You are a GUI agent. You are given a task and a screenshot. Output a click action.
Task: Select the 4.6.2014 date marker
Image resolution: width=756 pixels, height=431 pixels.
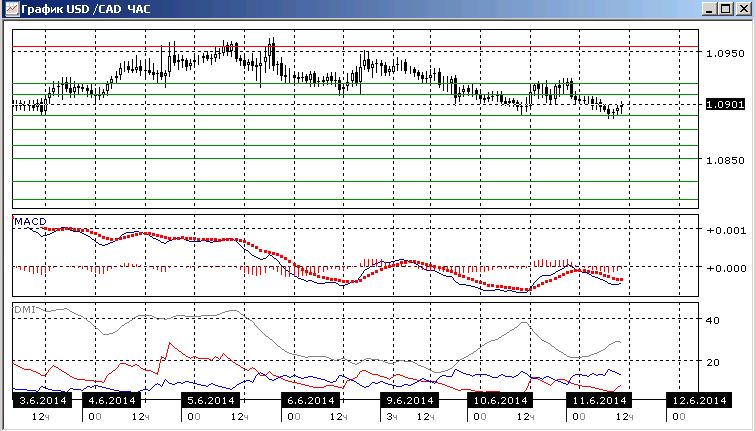[112, 400]
